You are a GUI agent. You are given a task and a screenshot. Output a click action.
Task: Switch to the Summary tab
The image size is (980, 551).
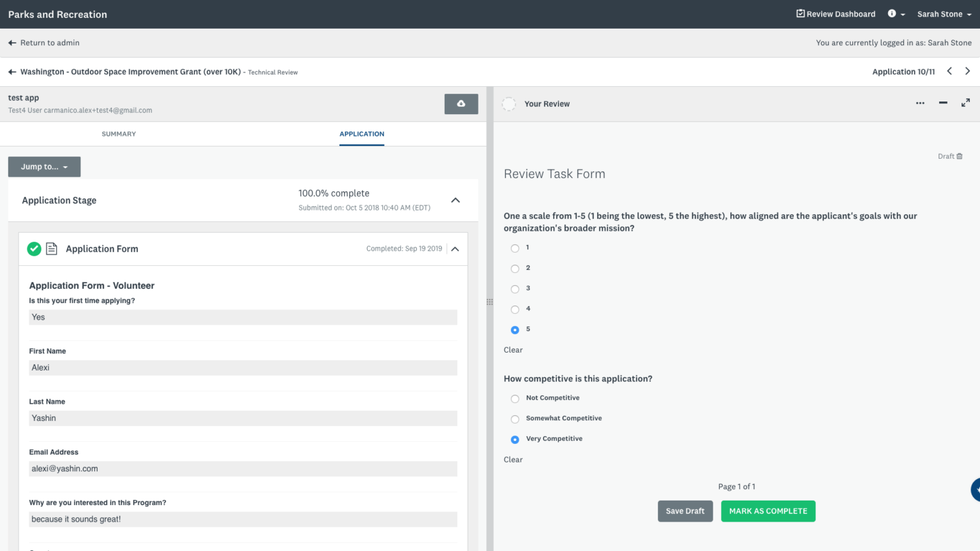click(x=118, y=134)
